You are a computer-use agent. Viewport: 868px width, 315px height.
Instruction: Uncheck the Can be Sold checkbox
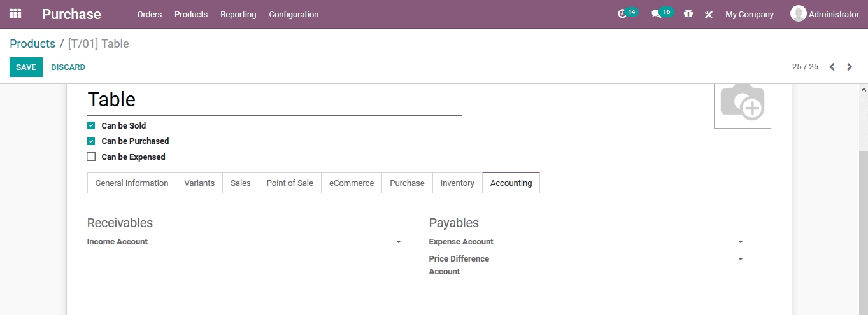coord(91,126)
